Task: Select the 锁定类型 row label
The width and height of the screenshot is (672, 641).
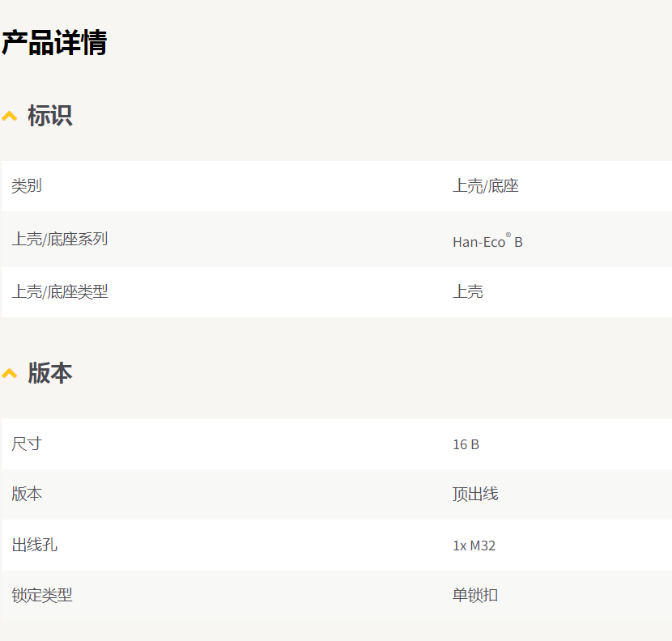Action: click(x=42, y=596)
